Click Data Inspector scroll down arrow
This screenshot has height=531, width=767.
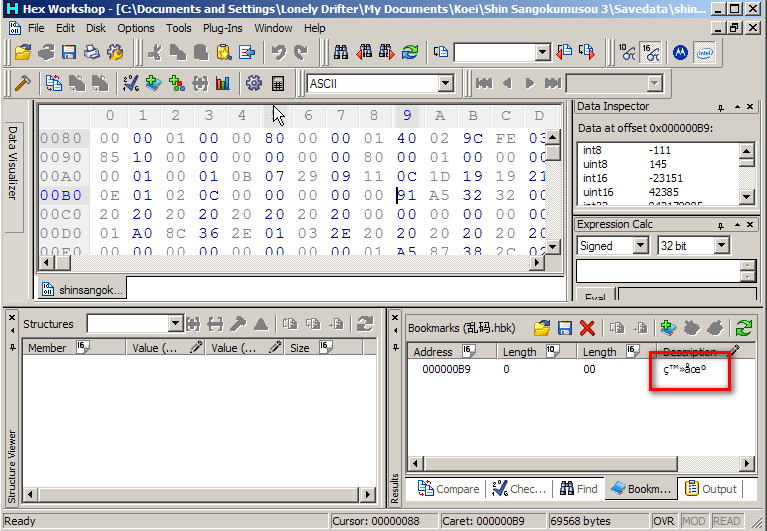pos(746,197)
